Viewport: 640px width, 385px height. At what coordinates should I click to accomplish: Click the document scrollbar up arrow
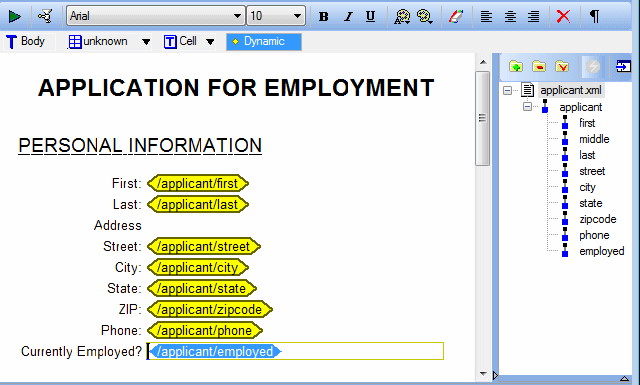coord(483,62)
